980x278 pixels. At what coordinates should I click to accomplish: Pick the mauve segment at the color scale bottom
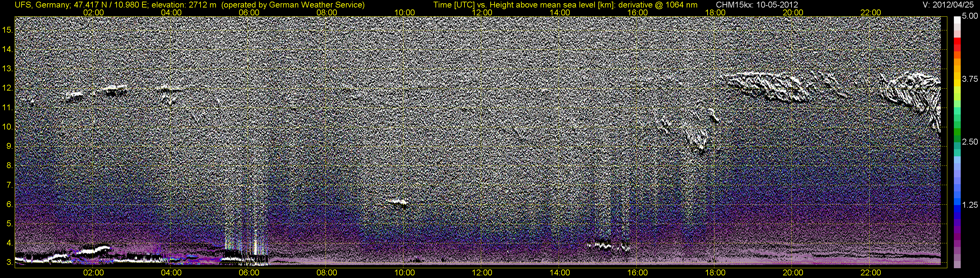click(957, 264)
